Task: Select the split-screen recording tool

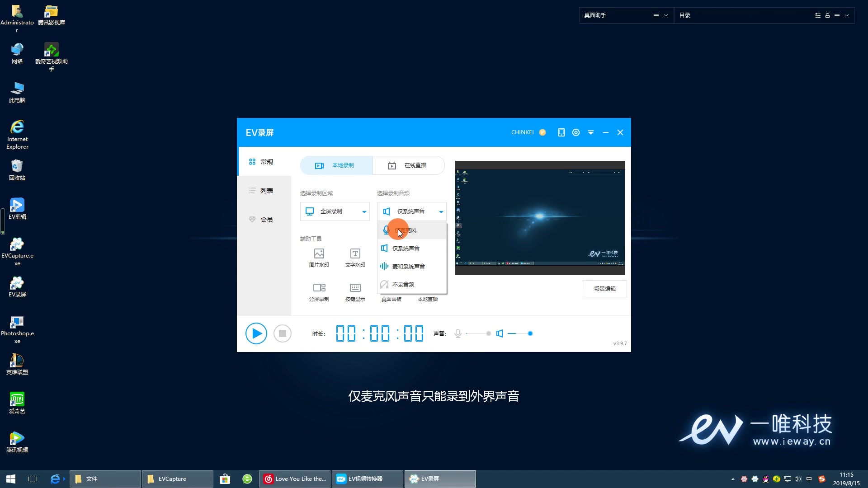Action: (x=319, y=291)
